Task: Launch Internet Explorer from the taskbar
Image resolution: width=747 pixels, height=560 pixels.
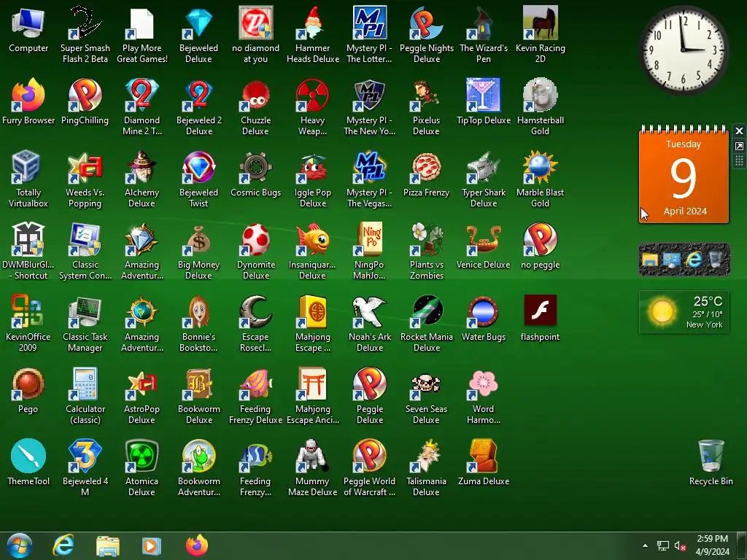Action: (x=63, y=545)
